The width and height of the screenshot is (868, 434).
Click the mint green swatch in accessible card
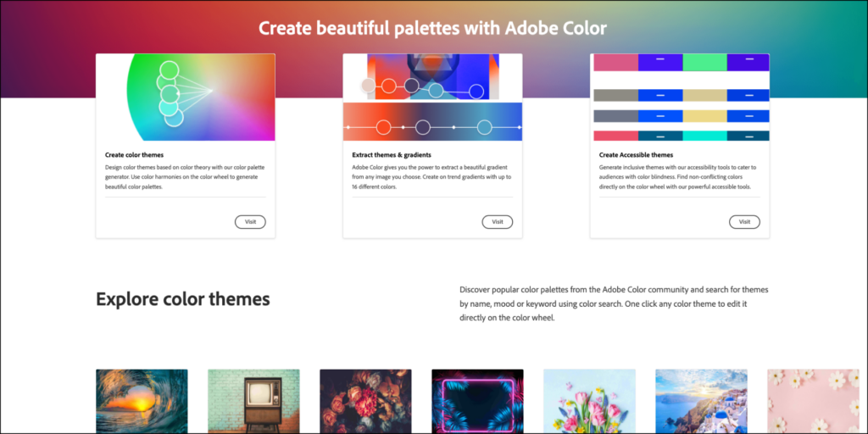(x=704, y=63)
